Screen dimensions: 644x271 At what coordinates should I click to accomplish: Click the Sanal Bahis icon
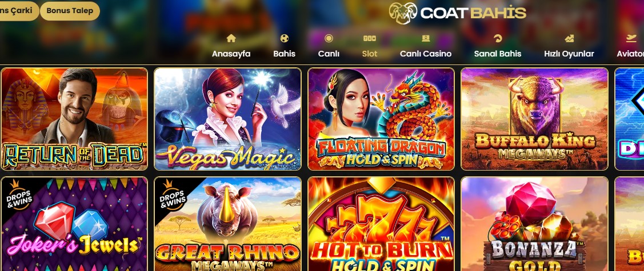497,39
